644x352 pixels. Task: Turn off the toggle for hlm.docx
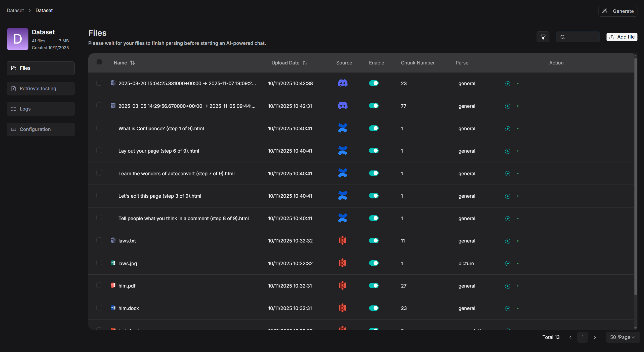(374, 308)
